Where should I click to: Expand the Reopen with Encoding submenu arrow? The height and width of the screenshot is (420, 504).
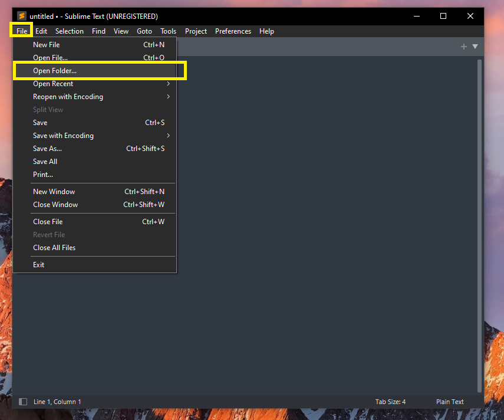[168, 97]
